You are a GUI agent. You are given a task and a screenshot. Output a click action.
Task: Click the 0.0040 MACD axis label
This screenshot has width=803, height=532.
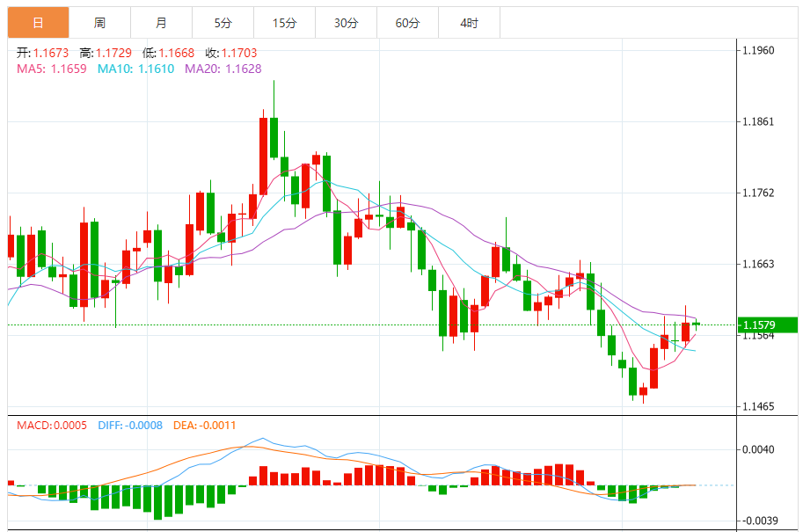click(x=758, y=449)
